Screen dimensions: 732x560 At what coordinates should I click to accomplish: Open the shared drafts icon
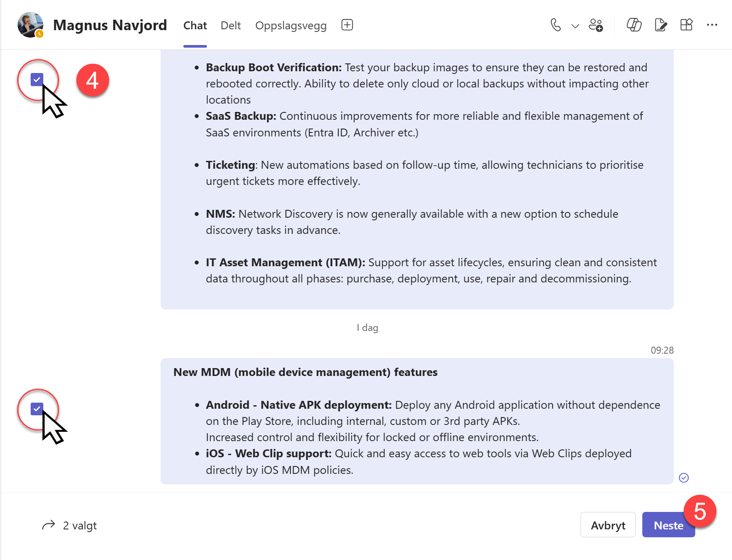(660, 25)
